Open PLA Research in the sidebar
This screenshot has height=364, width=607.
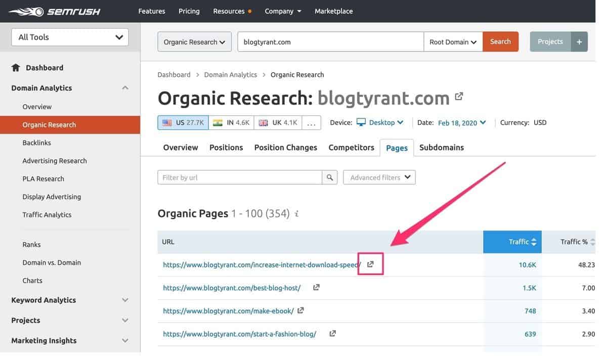(x=43, y=179)
